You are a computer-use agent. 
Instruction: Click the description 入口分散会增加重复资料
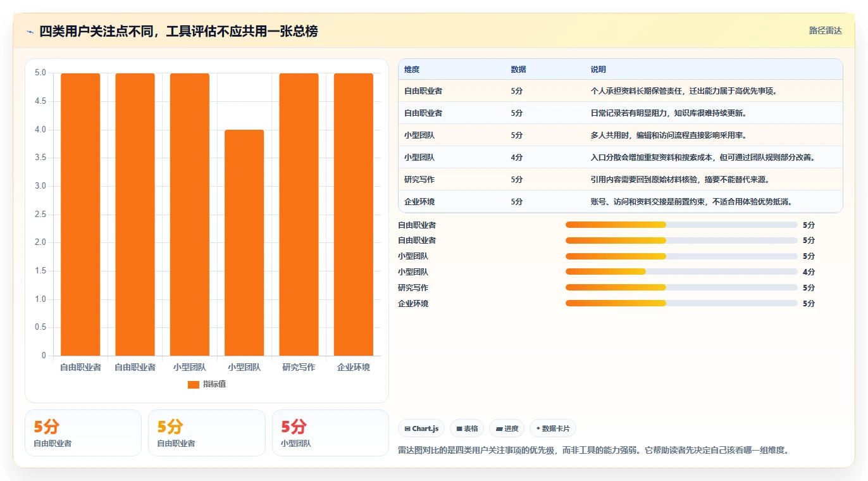[x=703, y=158]
